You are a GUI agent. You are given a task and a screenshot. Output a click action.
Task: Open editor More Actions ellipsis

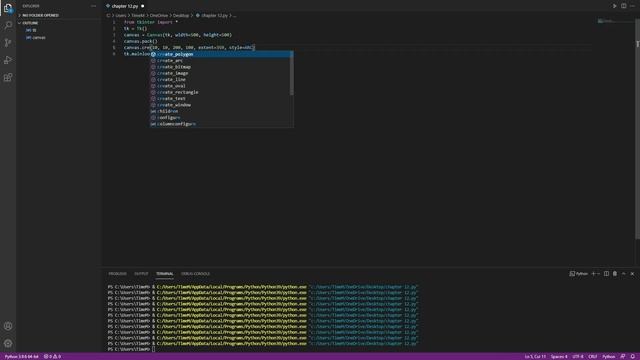632,6
